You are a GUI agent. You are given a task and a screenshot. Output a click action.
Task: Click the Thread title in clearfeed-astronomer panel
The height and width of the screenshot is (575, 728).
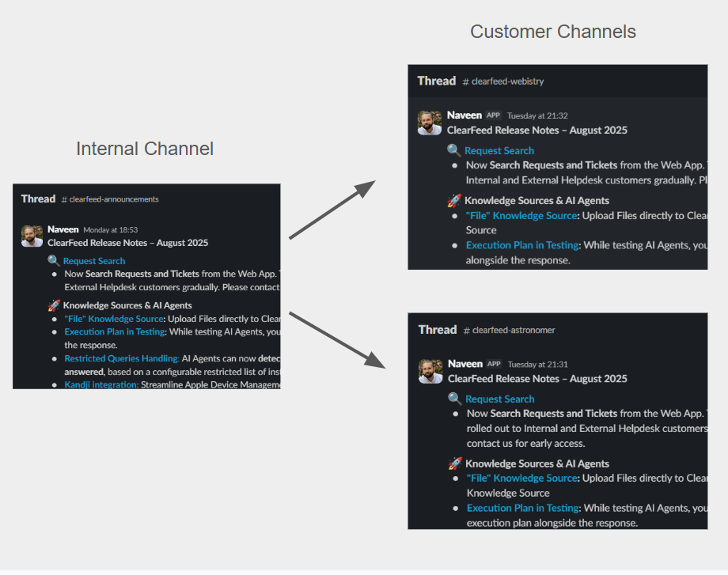tap(438, 330)
